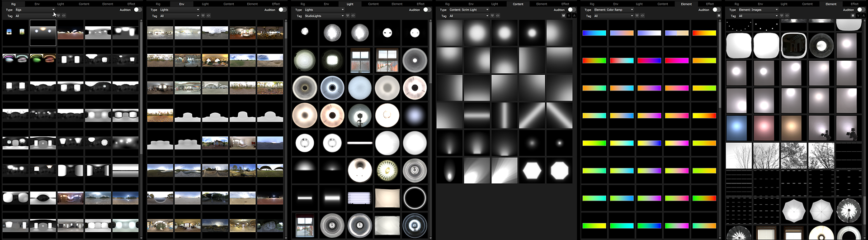Enable the Audition switch in the Rigs panel

coord(137,10)
